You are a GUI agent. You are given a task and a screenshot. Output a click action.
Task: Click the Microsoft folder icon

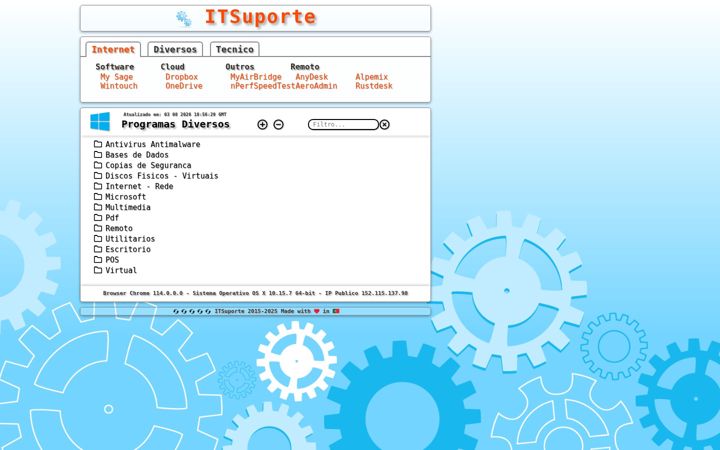[98, 197]
